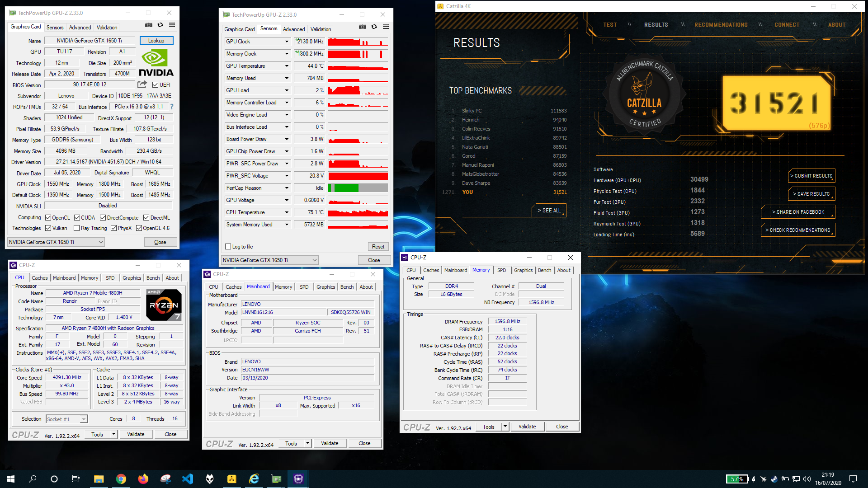Open Bench tab in CPU-Z Memory window
Image resolution: width=868 pixels, height=488 pixels.
click(544, 270)
